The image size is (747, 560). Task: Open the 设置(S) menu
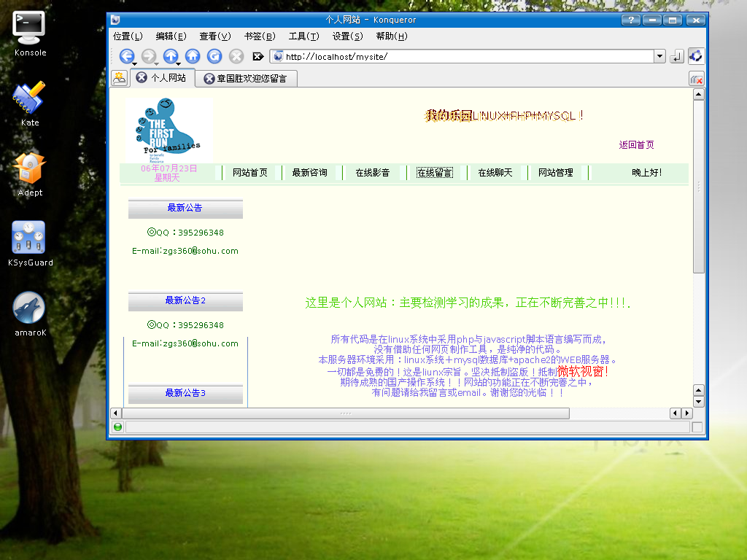[x=347, y=36]
